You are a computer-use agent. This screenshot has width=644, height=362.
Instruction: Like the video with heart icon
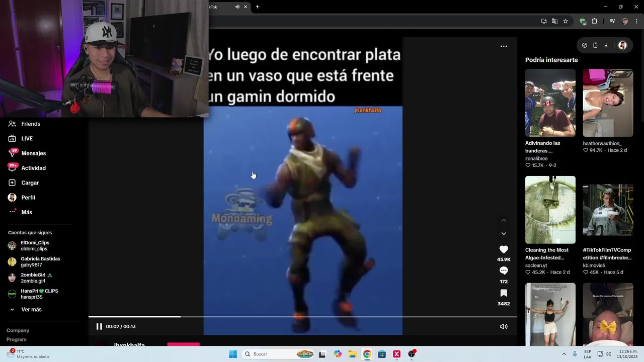click(504, 249)
